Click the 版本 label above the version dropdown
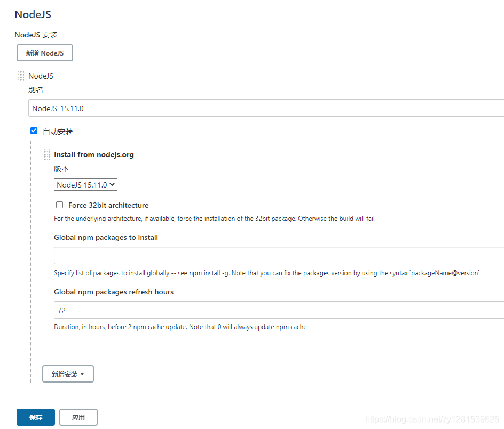The height and width of the screenshot is (429, 504). point(61,169)
